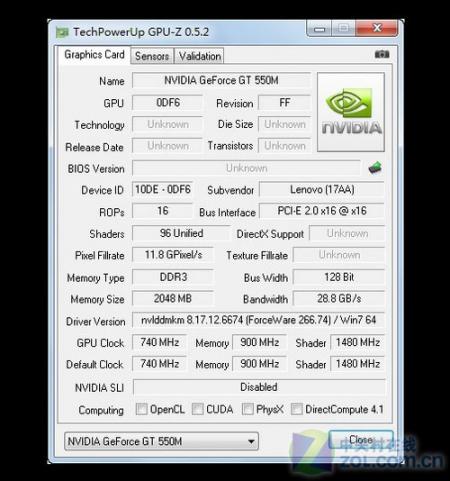Click the NVIDIA SLI Disabled field
This screenshot has height=481, width=450.
[x=259, y=387]
